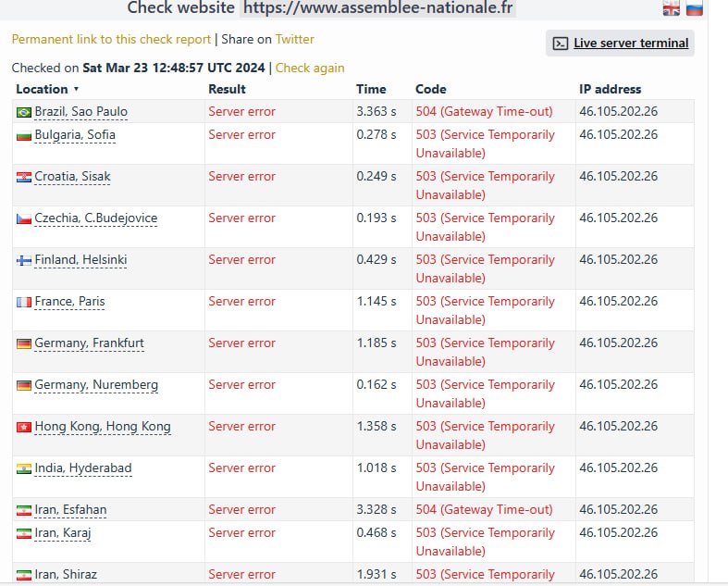Viewport: 728px width, 586px height.
Task: Click the Check again link
Action: [x=310, y=68]
